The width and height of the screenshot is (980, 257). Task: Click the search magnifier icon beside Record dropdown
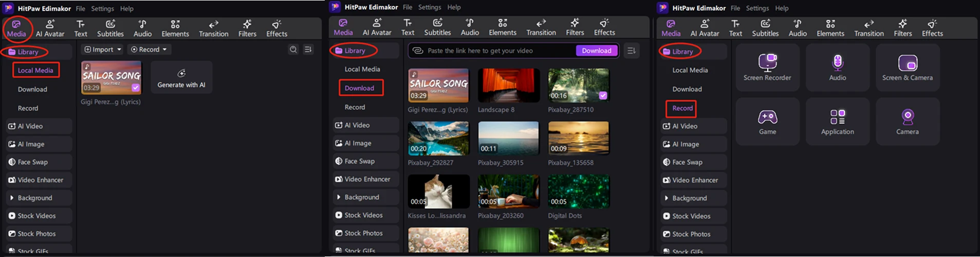[x=293, y=49]
